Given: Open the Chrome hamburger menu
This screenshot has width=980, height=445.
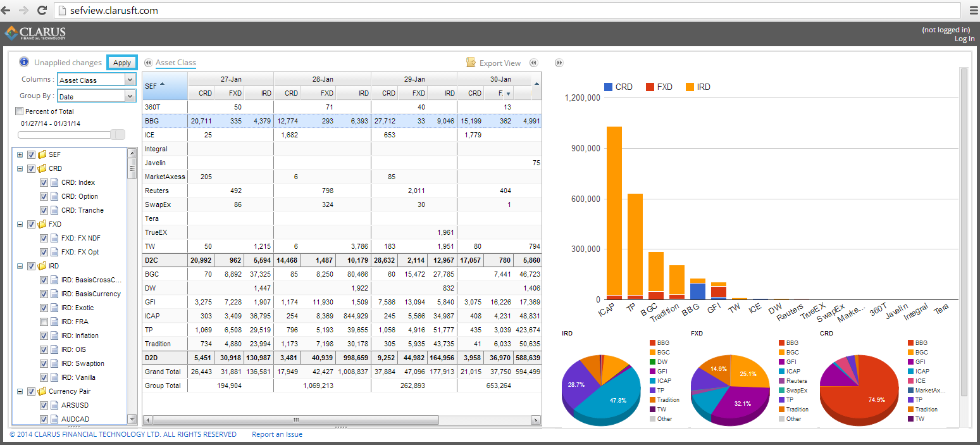Looking at the screenshot, I should coord(974,11).
